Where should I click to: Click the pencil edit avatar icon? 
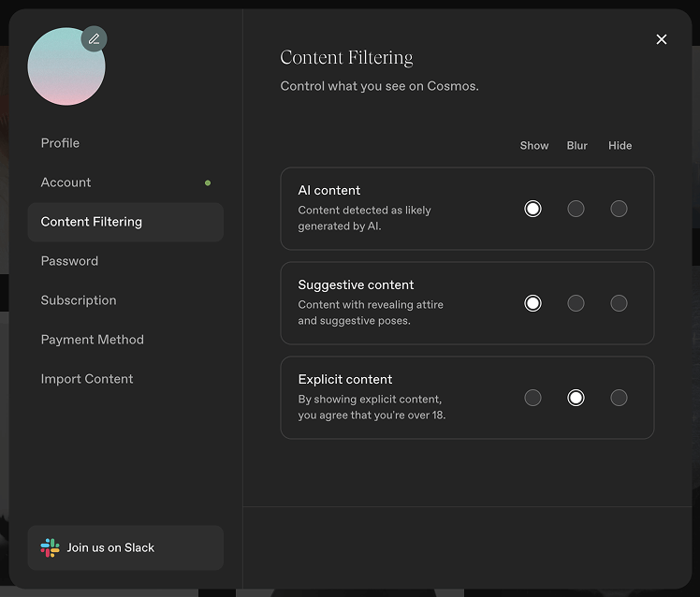click(94, 39)
